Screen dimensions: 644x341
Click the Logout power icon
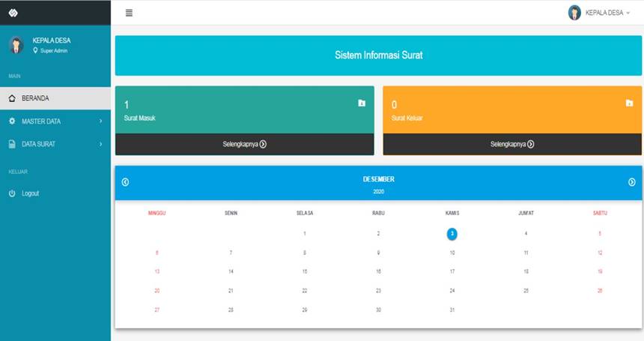12,193
